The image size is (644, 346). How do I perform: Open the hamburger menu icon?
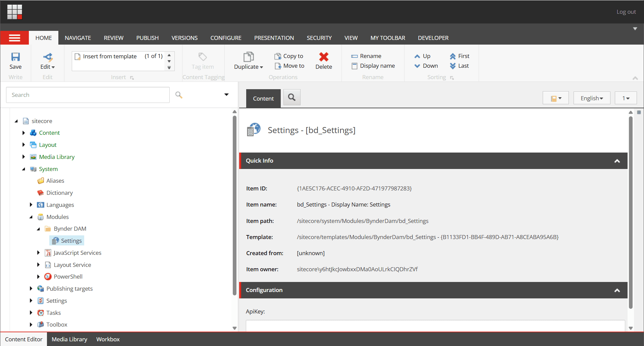coord(14,38)
